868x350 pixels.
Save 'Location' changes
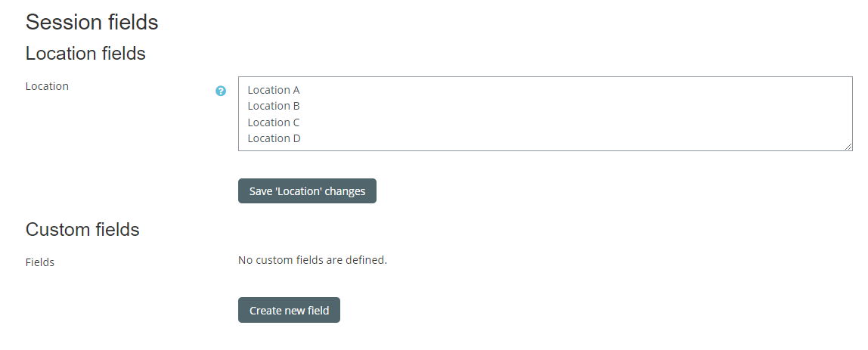pyautogui.click(x=307, y=191)
